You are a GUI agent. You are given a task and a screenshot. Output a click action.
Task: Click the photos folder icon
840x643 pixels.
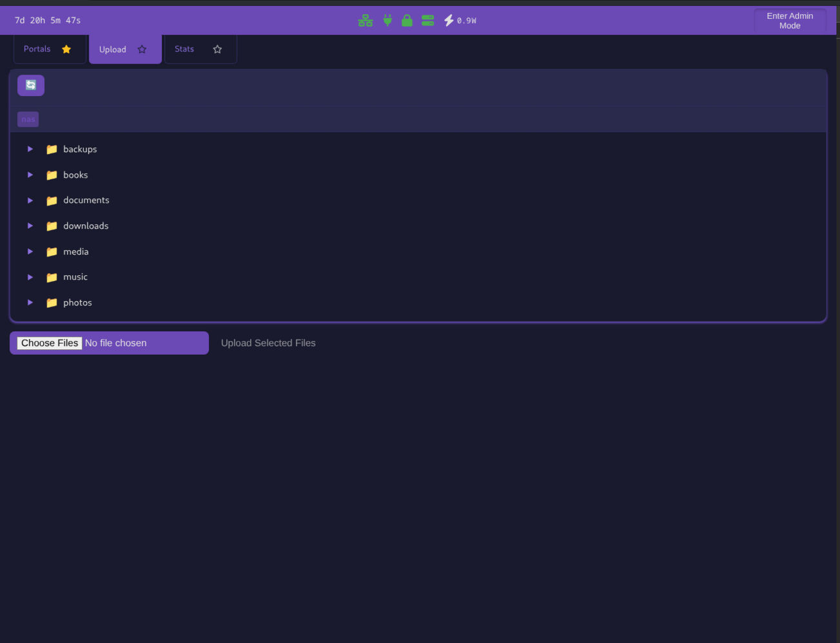52,303
